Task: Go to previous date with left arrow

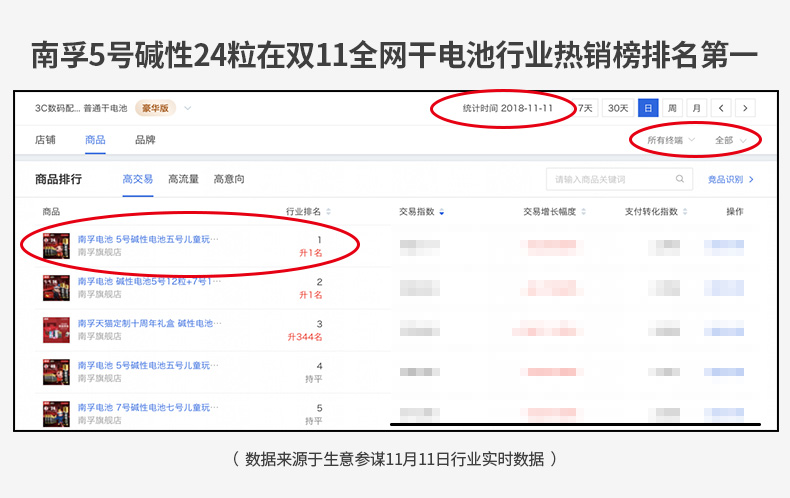Action: click(x=721, y=108)
